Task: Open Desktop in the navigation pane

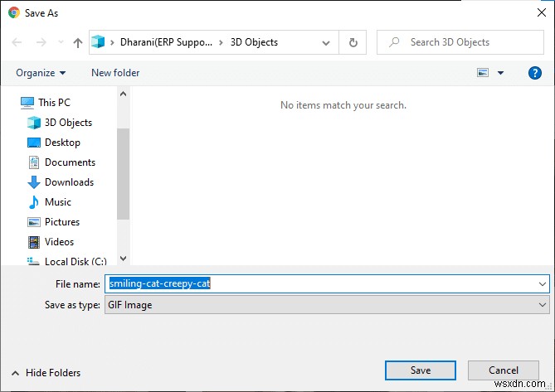Action: (62, 143)
